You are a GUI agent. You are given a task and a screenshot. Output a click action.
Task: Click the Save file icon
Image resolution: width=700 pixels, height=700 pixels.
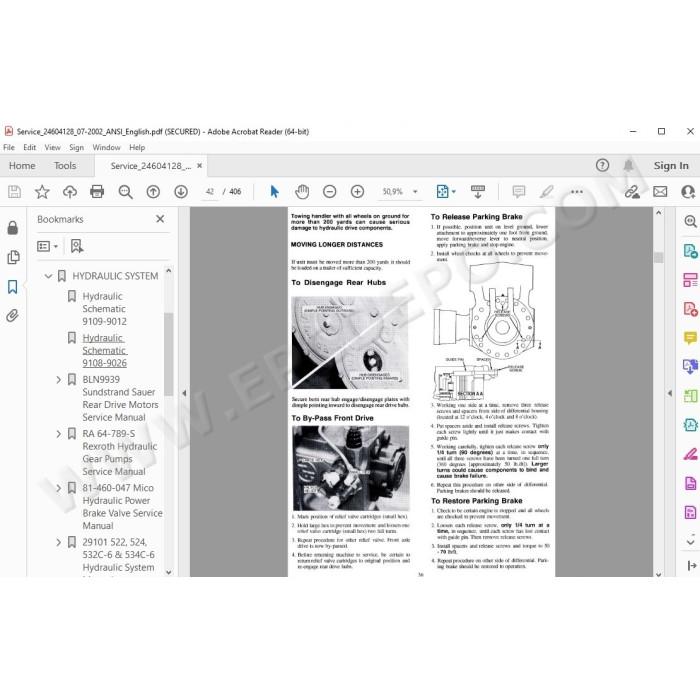pos(14,192)
